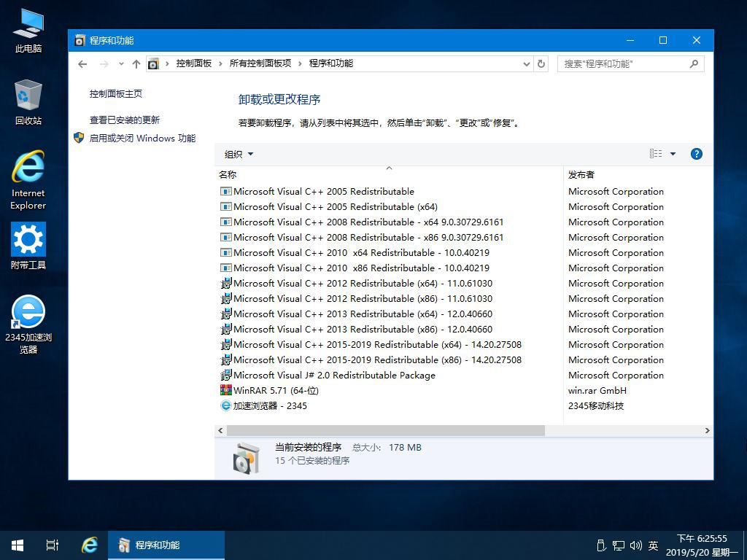Click the window title bar icon
747x560 pixels.
click(x=80, y=41)
